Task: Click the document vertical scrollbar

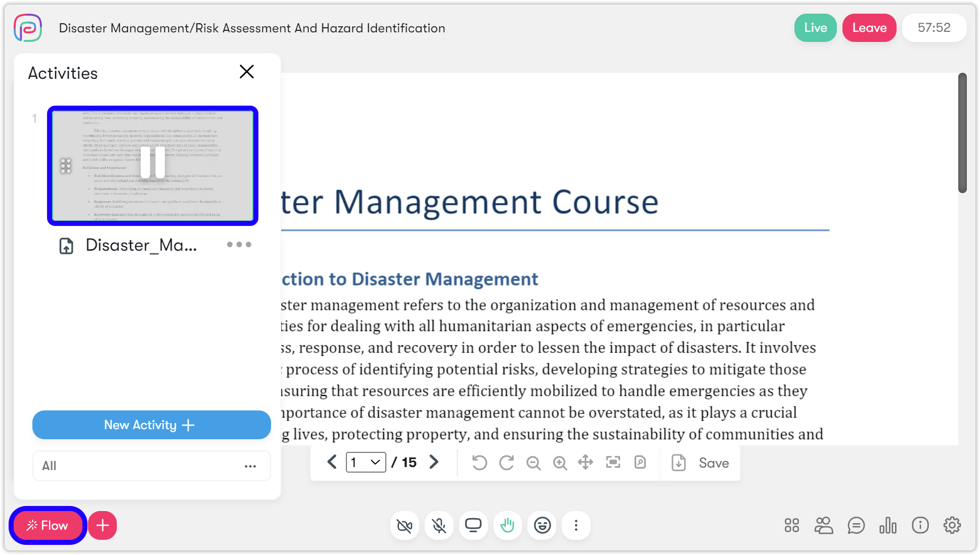Action: tap(962, 132)
